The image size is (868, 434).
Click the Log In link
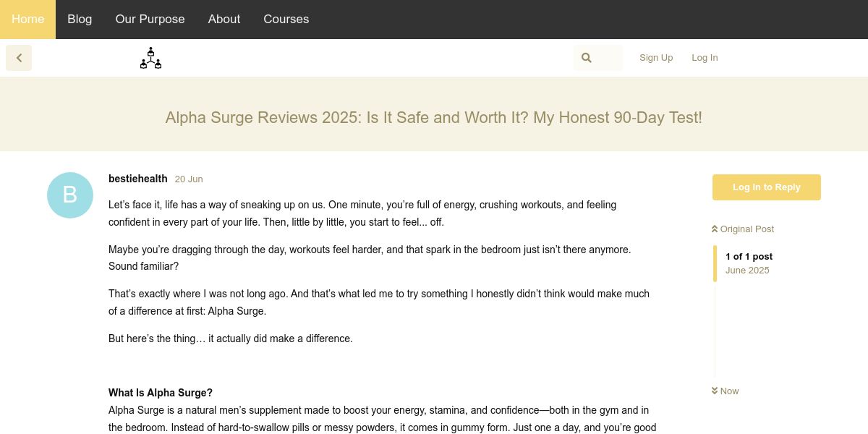click(705, 58)
